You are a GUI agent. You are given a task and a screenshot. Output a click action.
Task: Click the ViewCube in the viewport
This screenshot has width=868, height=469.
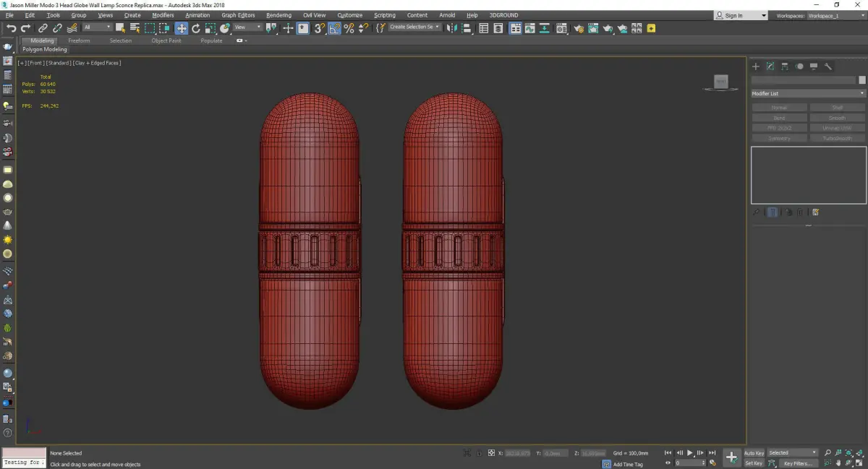click(720, 82)
